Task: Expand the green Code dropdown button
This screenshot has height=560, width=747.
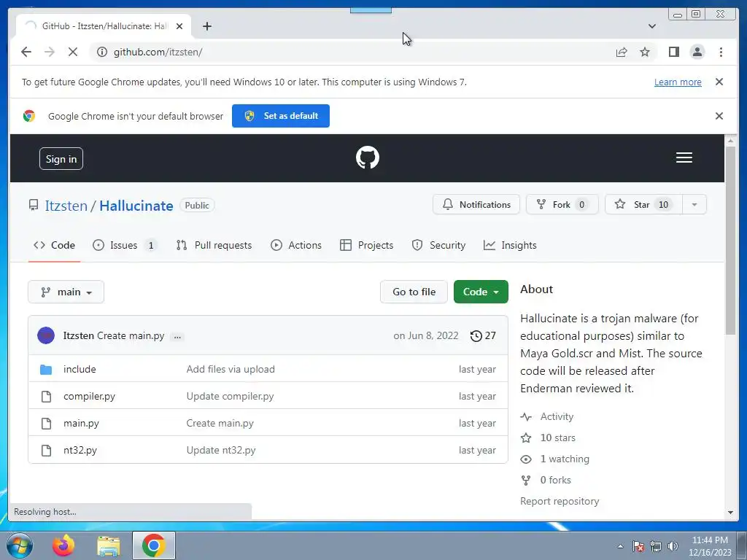Action: [481, 292]
